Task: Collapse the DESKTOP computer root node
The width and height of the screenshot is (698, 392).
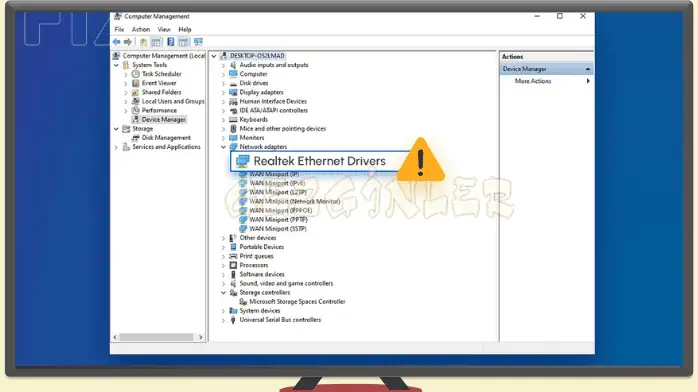Action: click(214, 56)
